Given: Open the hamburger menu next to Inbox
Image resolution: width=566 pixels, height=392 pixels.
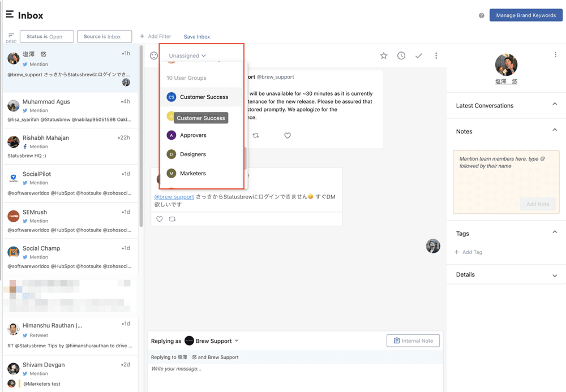Looking at the screenshot, I should (x=10, y=15).
